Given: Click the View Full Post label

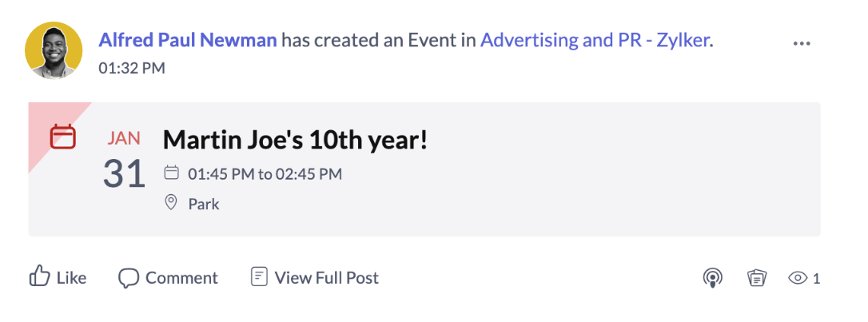Looking at the screenshot, I should tap(326, 278).
